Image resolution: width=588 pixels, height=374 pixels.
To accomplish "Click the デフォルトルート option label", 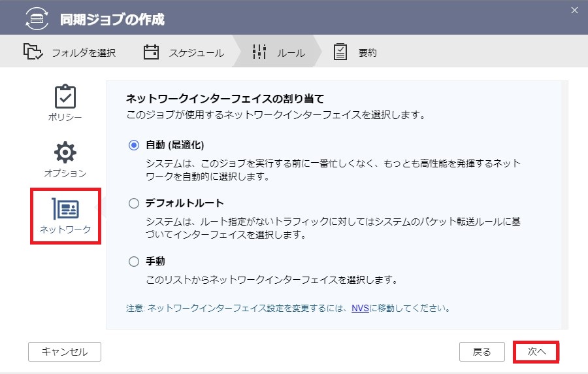I will click(184, 203).
